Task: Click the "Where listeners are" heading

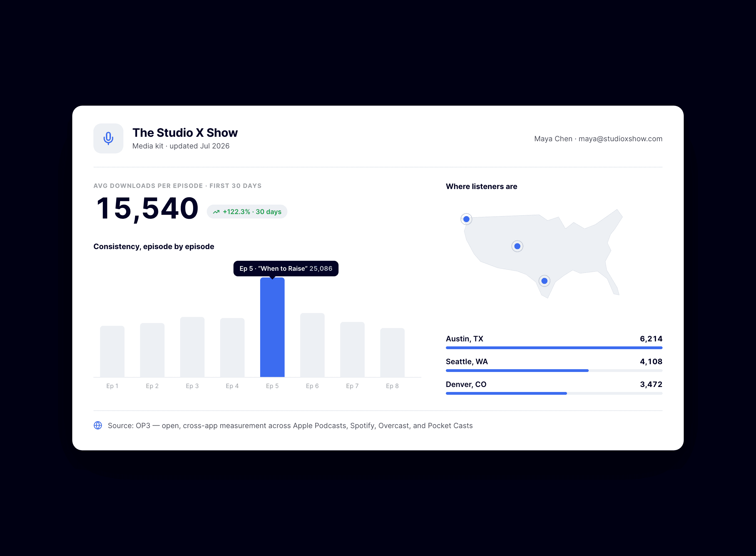Action: 481,187
